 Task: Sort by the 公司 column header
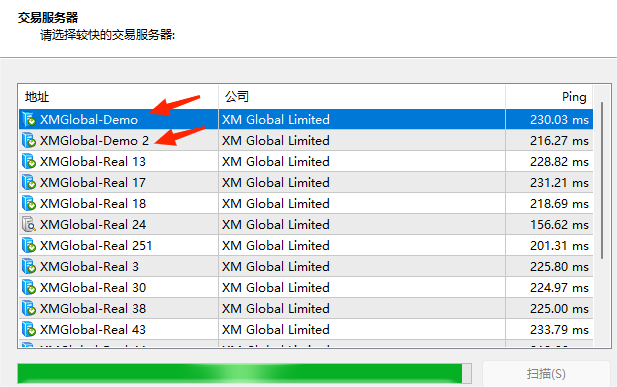tap(362, 97)
